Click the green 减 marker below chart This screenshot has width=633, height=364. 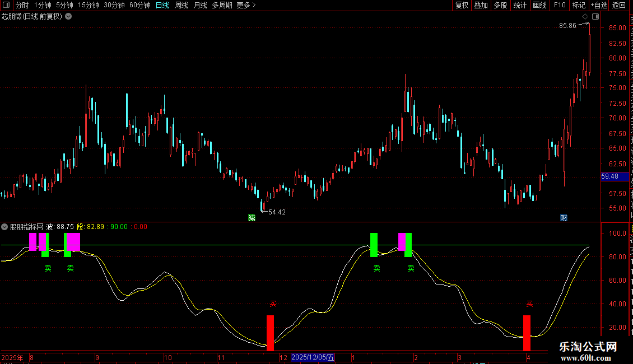point(252,218)
